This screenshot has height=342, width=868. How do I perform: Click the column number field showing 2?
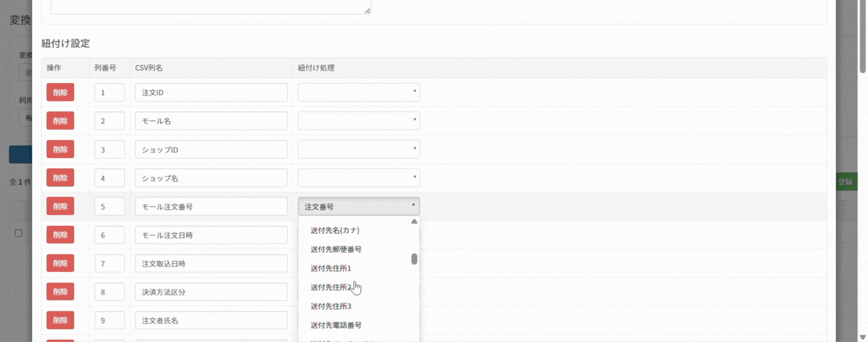click(x=110, y=120)
